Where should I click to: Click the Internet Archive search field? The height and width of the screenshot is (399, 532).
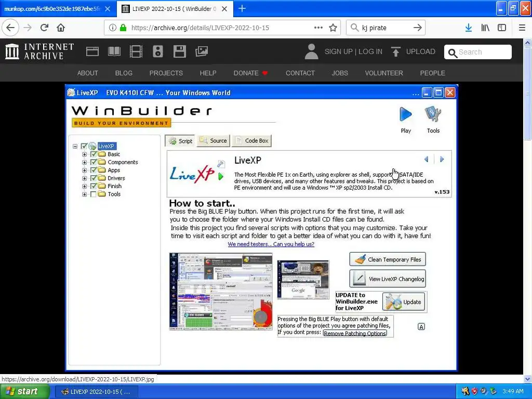tap(478, 52)
